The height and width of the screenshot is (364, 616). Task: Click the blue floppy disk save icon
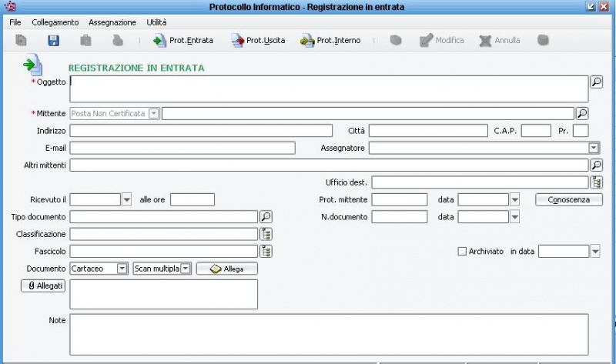54,41
